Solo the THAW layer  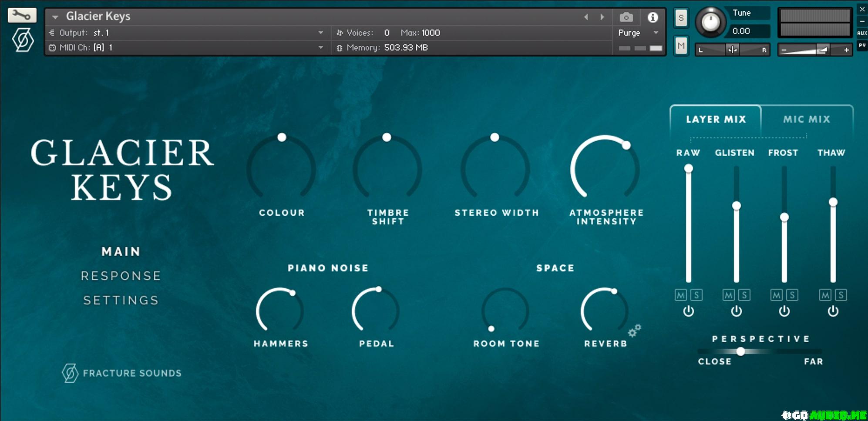841,295
